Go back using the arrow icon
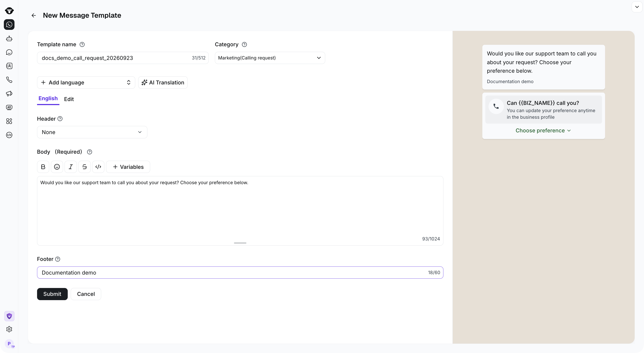The width and height of the screenshot is (644, 353). click(x=33, y=16)
